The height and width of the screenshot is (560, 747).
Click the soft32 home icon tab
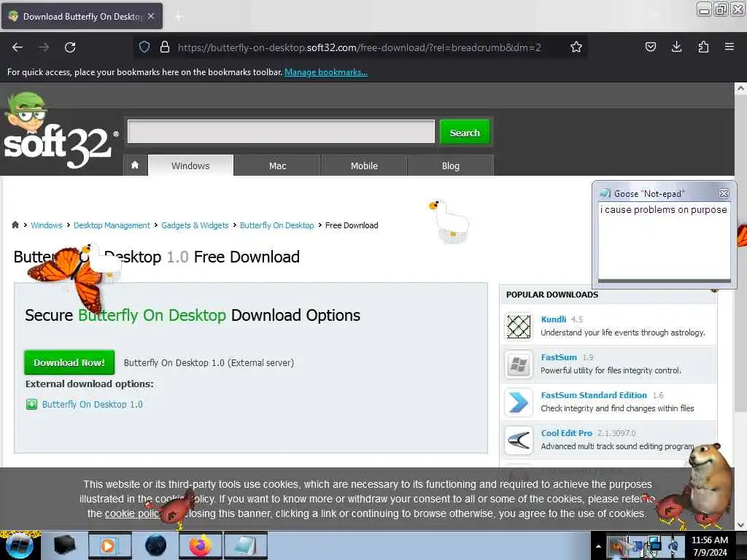pos(135,166)
